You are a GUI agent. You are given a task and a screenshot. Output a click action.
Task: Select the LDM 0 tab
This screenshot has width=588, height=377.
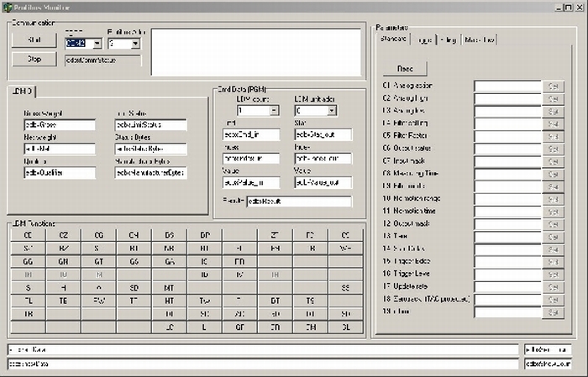pyautogui.click(x=22, y=91)
